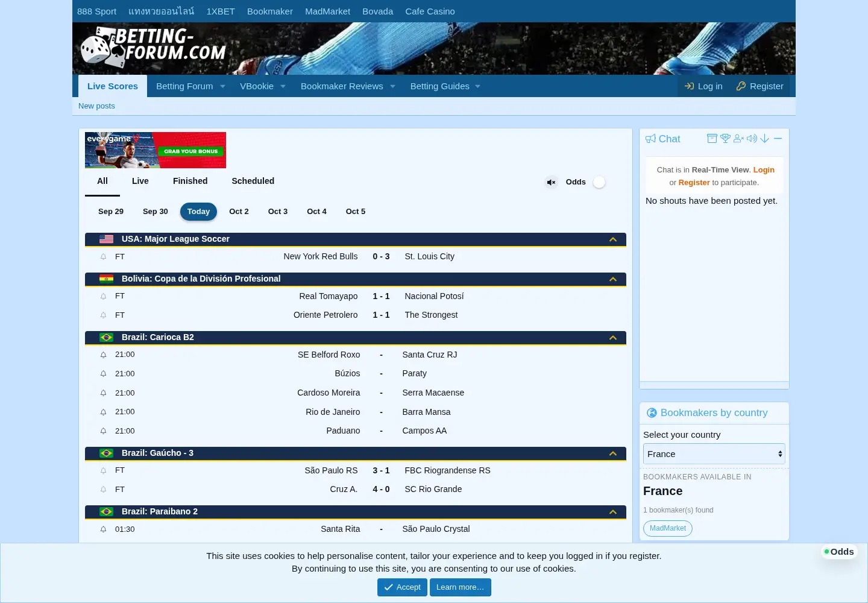Set alert bell for Paduano match
The height and width of the screenshot is (603, 868).
click(x=103, y=431)
